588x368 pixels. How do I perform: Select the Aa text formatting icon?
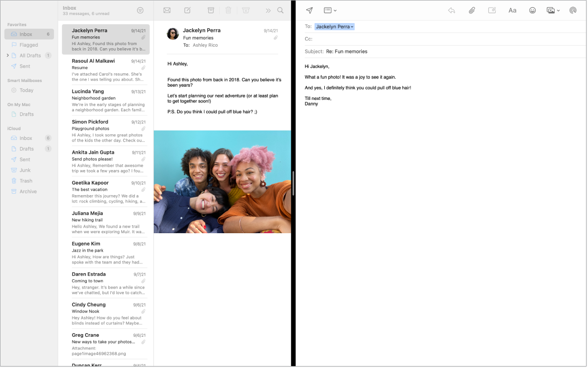[512, 10]
